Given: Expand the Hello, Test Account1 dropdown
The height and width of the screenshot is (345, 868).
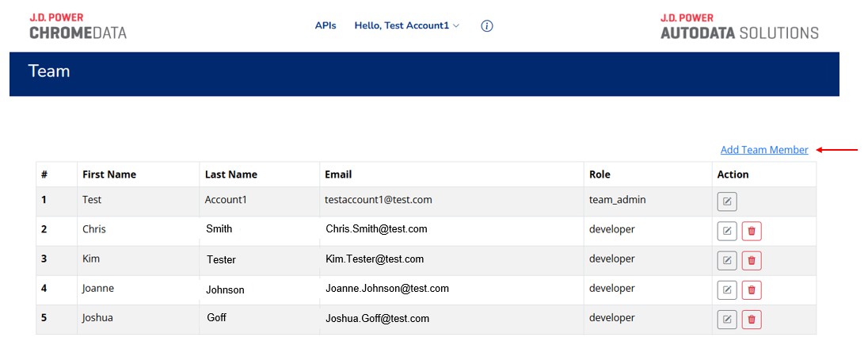Looking at the screenshot, I should pyautogui.click(x=406, y=25).
